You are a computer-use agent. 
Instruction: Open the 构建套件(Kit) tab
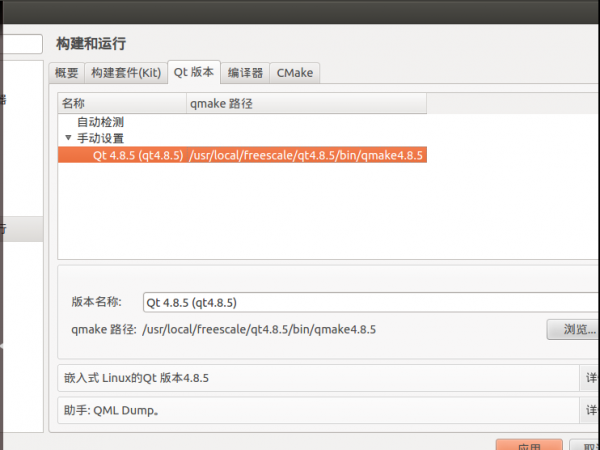pos(125,73)
